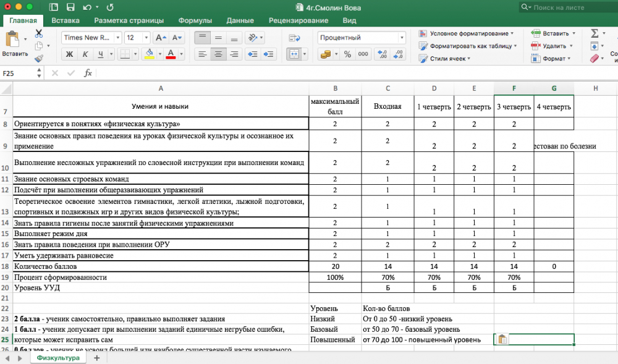Increase decimal places
618x364 pixels.
pyautogui.click(x=383, y=54)
